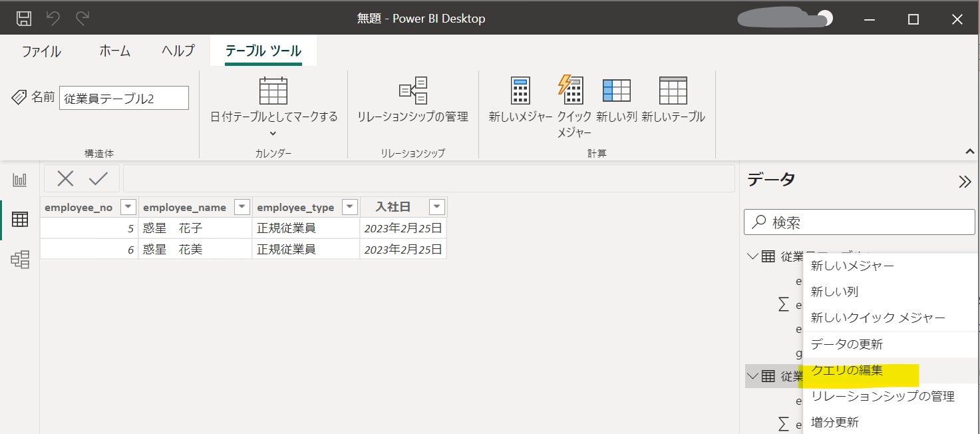Viewport: 980px width, 434px height.
Task: Collapse the first 従業員 table in データ pane
Action: click(x=752, y=256)
